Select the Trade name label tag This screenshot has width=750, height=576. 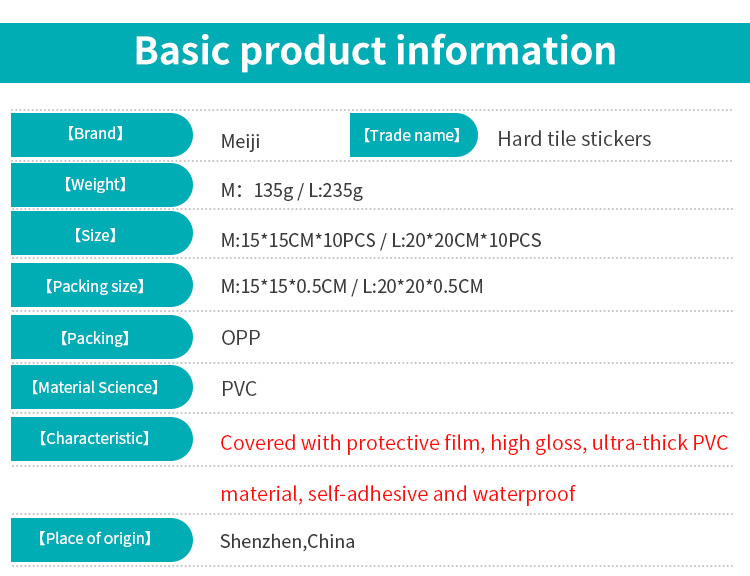(x=411, y=135)
